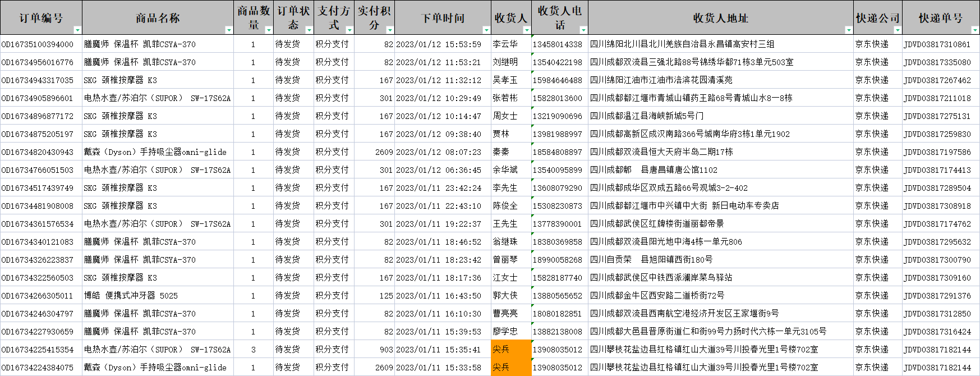
Task: Select the 快递单号 header cell
Action: click(x=940, y=18)
